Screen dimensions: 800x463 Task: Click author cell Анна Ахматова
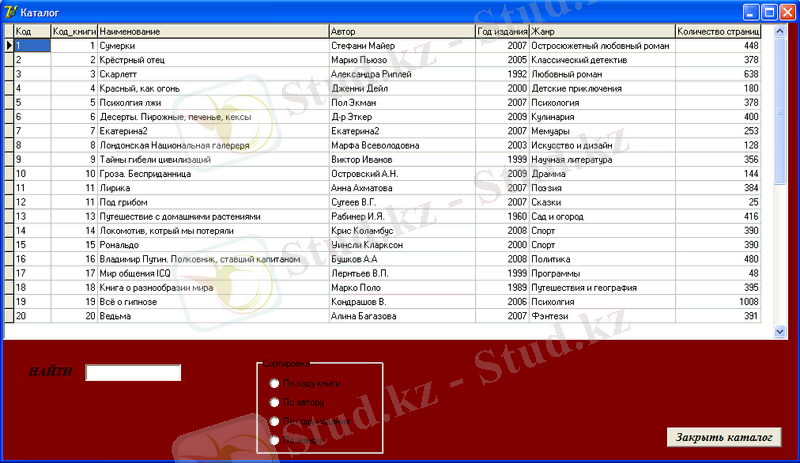tap(403, 188)
